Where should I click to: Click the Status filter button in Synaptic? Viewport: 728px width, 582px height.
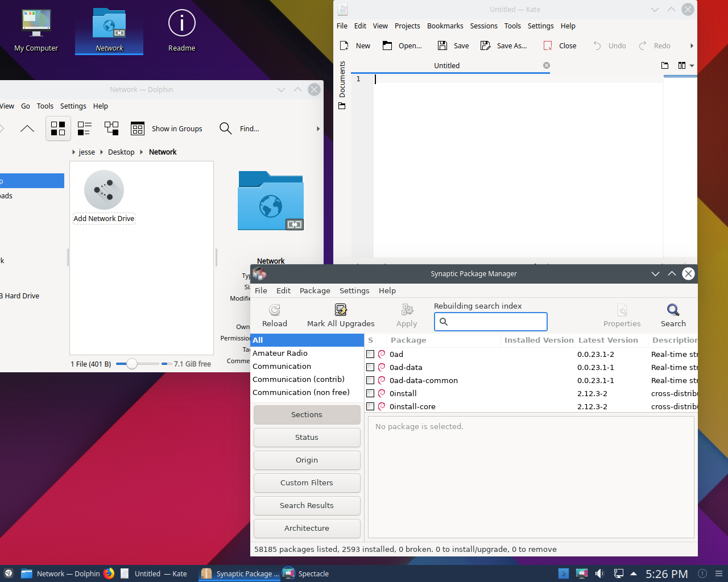(x=307, y=437)
